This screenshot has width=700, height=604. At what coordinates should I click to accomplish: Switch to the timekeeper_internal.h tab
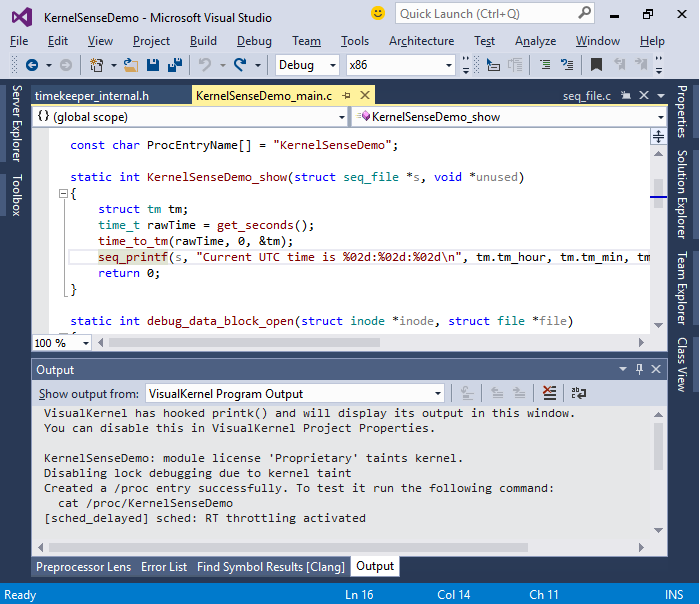pyautogui.click(x=92, y=96)
